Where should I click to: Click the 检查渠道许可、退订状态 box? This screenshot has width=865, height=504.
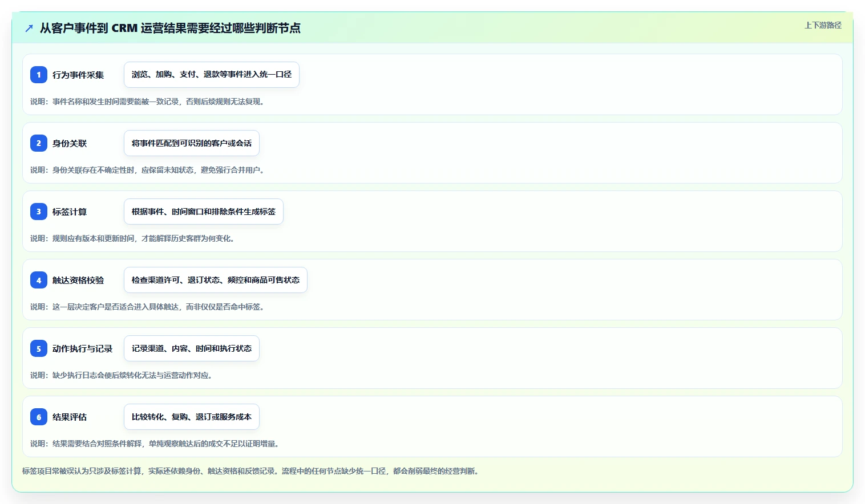coord(216,280)
